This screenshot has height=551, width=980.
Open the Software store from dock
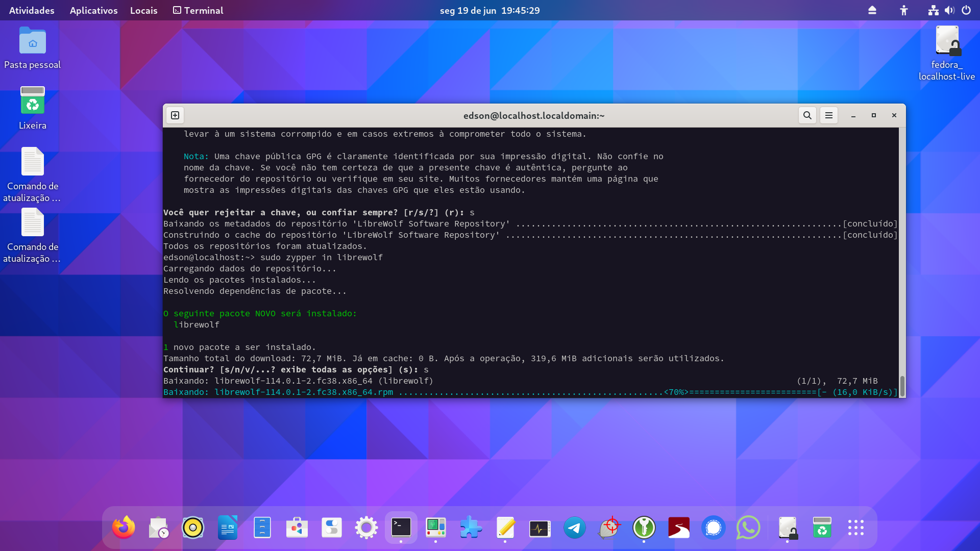[x=297, y=528]
